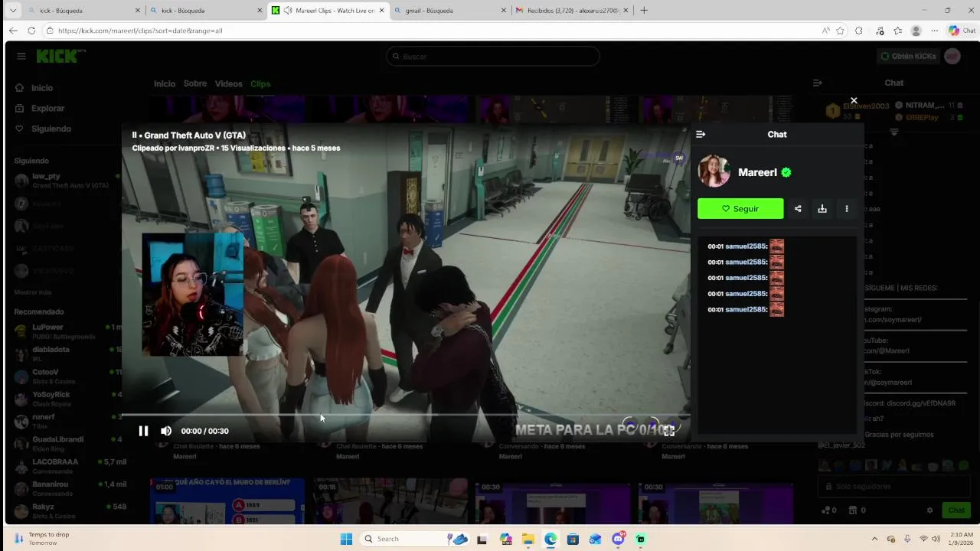The width and height of the screenshot is (980, 551).
Task: Open chat settings gear icon
Action: click(x=929, y=510)
